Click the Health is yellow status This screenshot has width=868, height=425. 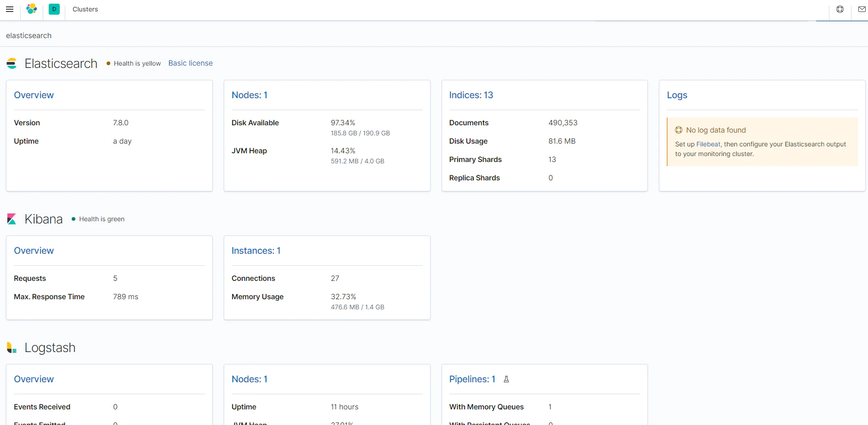click(134, 63)
